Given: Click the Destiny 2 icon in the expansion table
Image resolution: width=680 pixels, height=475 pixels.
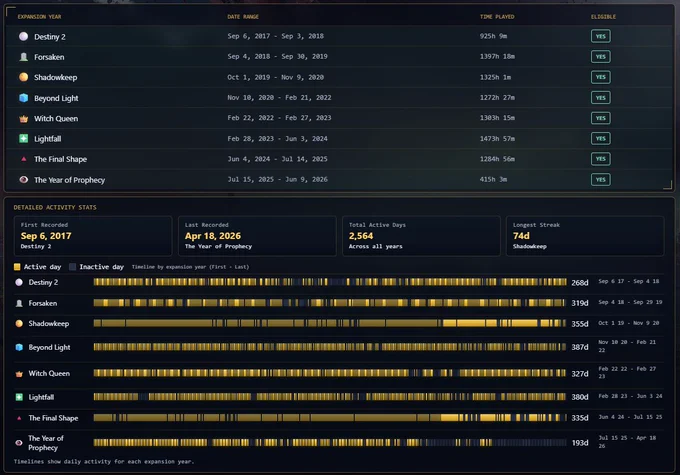Looking at the screenshot, I should 23,36.
